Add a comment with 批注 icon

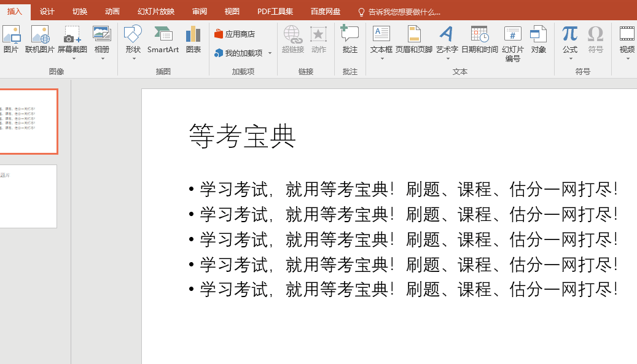[350, 34]
